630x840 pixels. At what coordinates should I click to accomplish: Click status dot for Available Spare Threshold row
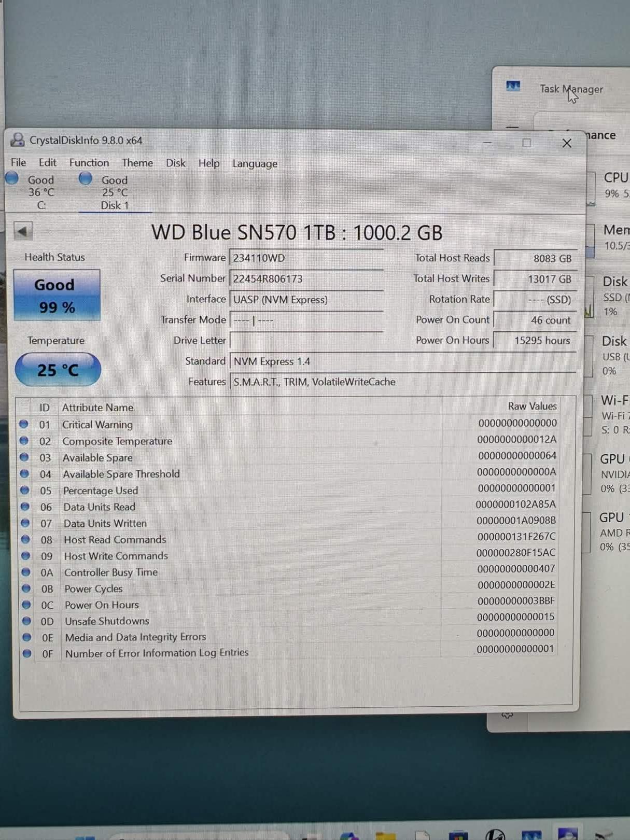click(x=24, y=473)
